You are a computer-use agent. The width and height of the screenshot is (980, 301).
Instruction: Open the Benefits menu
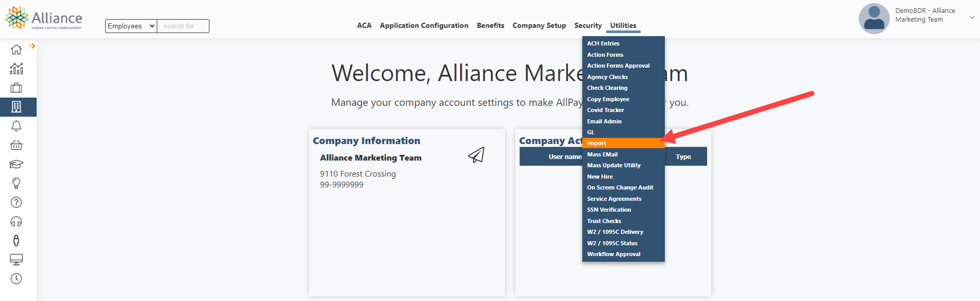click(x=491, y=25)
